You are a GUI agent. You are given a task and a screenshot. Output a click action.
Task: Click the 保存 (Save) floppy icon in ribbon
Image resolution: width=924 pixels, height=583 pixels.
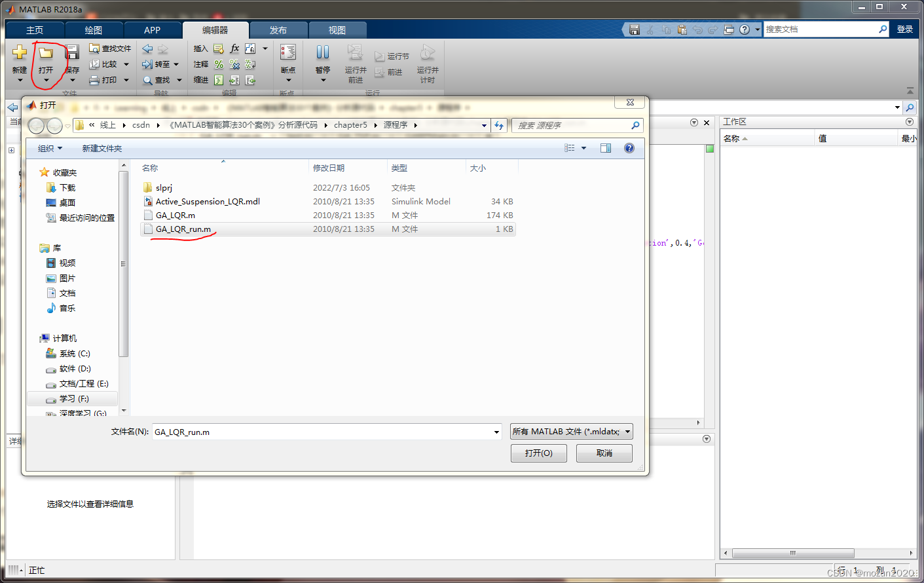point(72,52)
